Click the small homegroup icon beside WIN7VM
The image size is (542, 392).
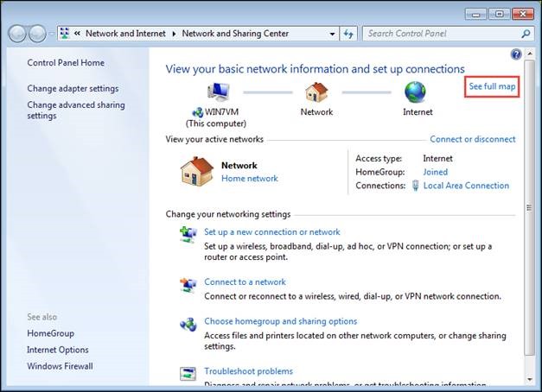tap(197, 112)
